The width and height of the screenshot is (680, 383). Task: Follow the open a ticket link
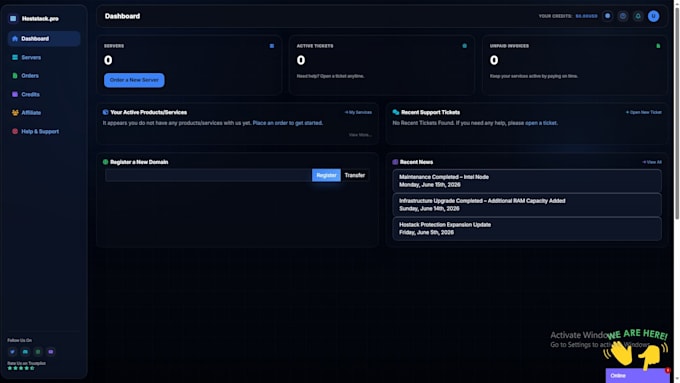tap(541, 123)
